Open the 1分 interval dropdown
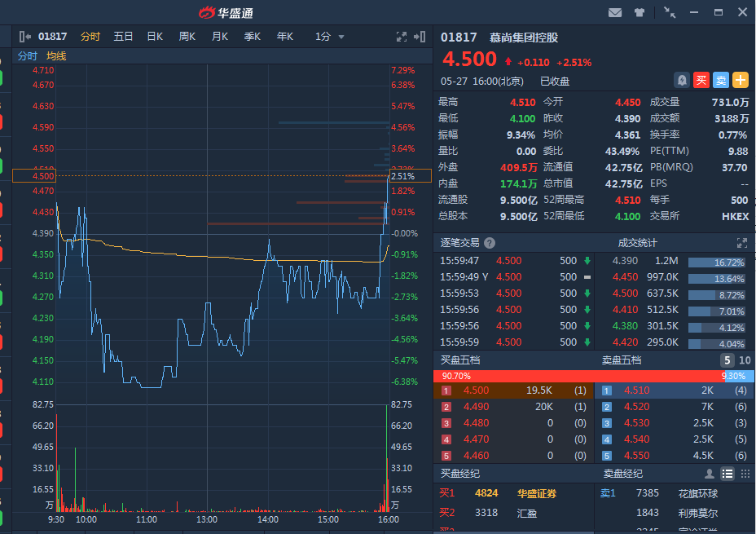Viewport: 756px width, 534px height. click(330, 37)
